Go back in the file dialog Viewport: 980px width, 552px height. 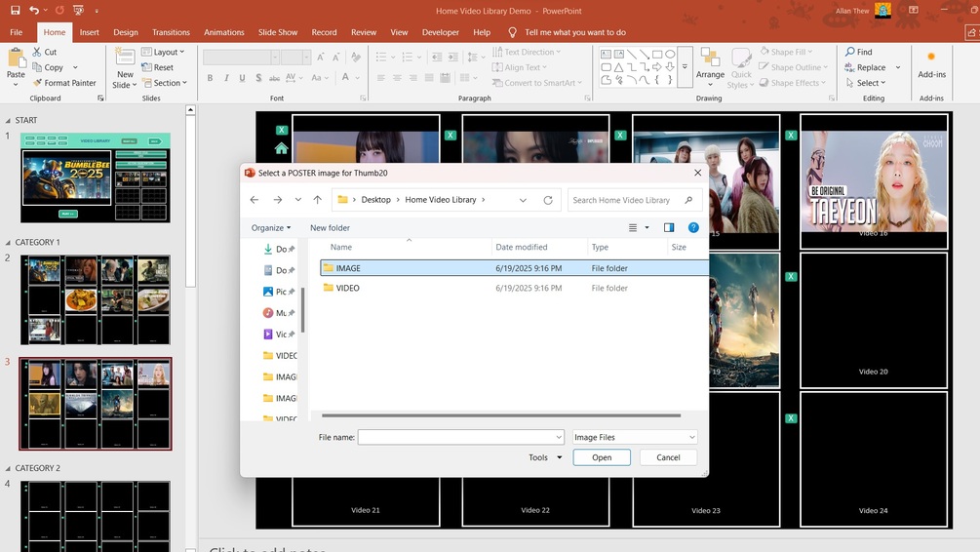coord(255,199)
